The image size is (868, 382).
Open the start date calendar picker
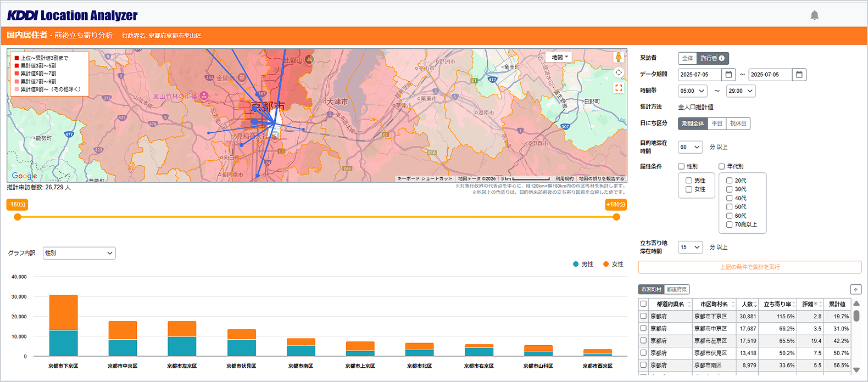click(728, 75)
